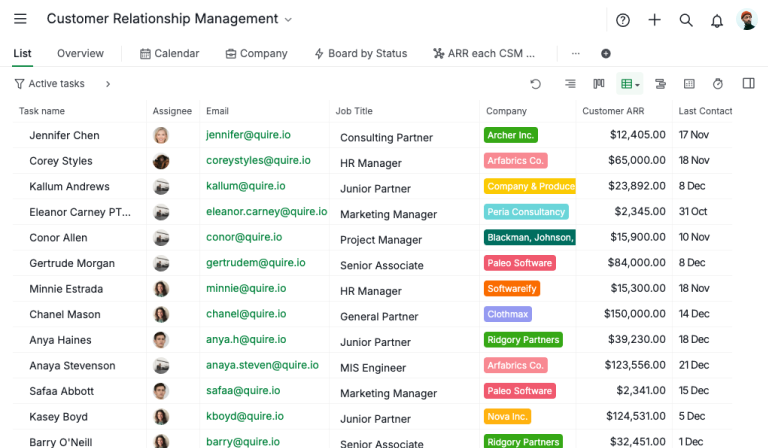
Task: Click the Active tasks filter label
Action: point(56,84)
